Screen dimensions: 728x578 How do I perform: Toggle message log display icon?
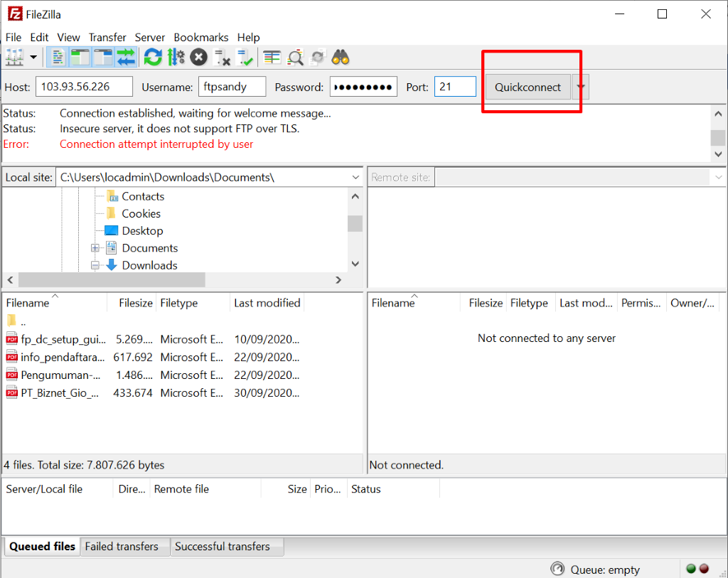point(58,58)
